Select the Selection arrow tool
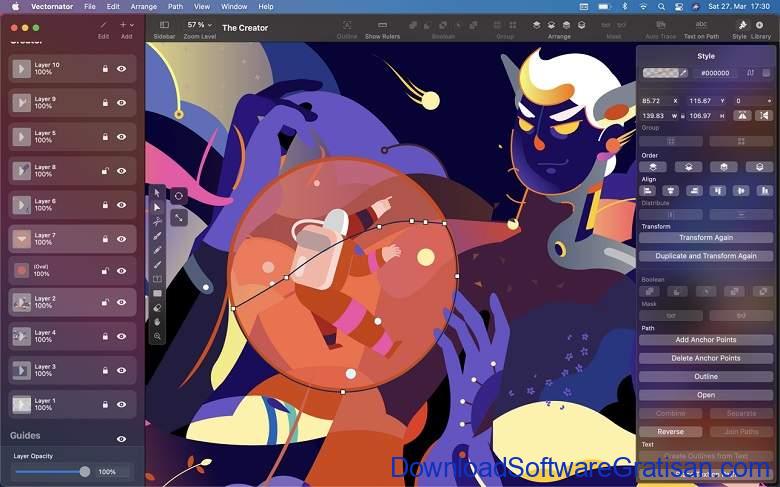The image size is (780, 487). [157, 193]
